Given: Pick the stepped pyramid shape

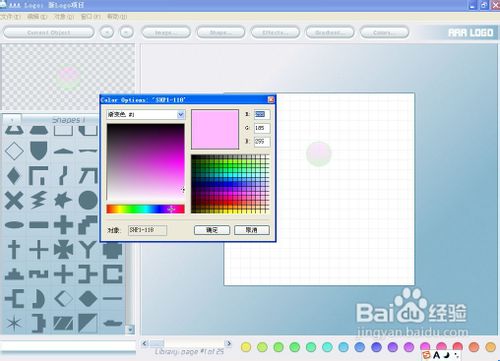Looking at the screenshot, I should [x=14, y=274].
